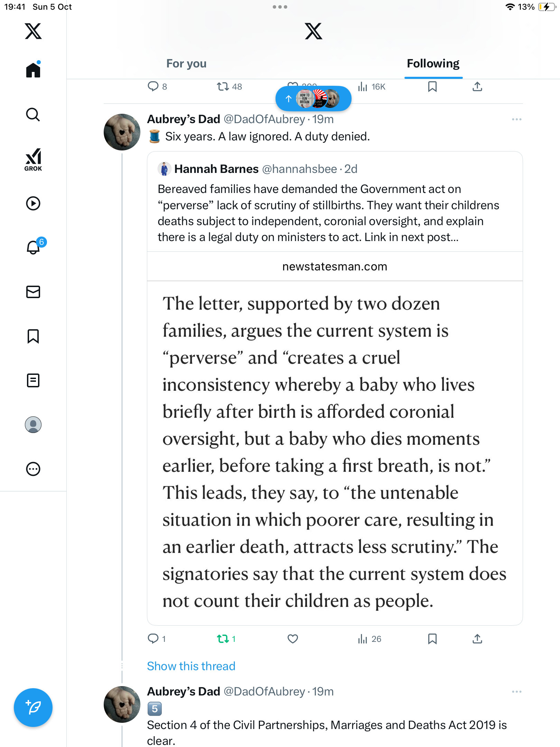Go to Home timeline icon
The width and height of the screenshot is (560, 747).
coord(33,70)
